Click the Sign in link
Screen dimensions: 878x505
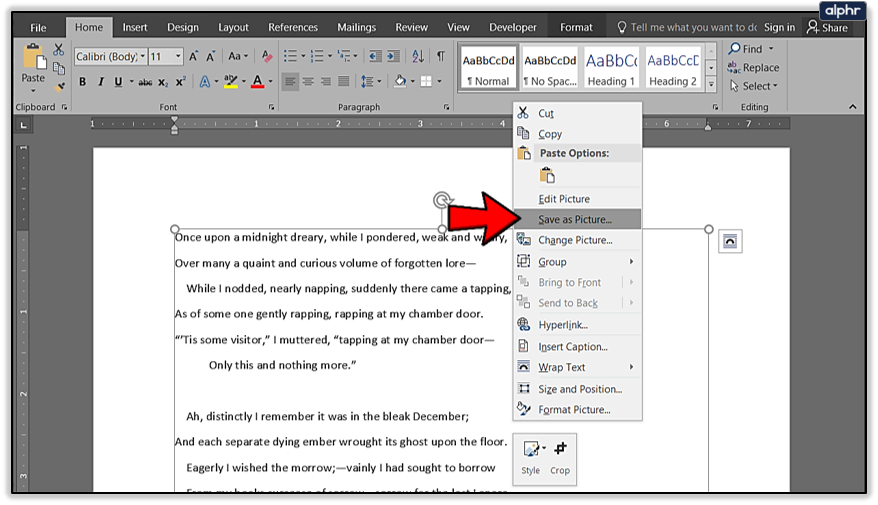coord(778,27)
